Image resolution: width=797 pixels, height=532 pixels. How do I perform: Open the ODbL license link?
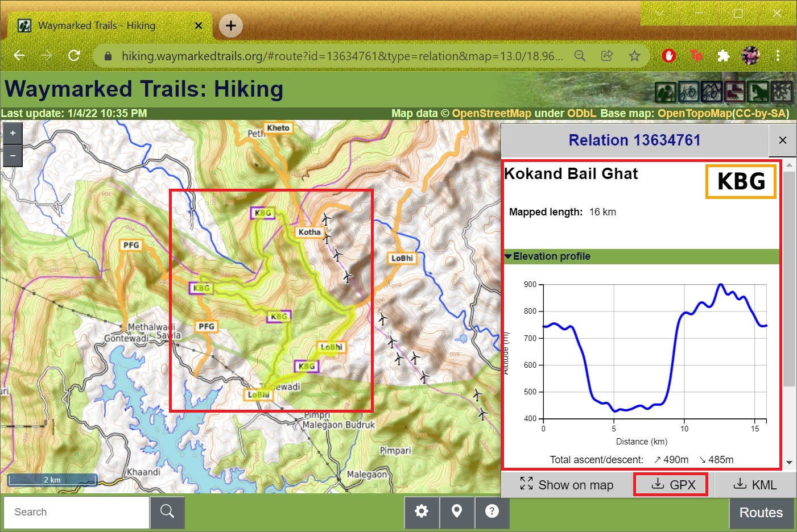[x=581, y=113]
